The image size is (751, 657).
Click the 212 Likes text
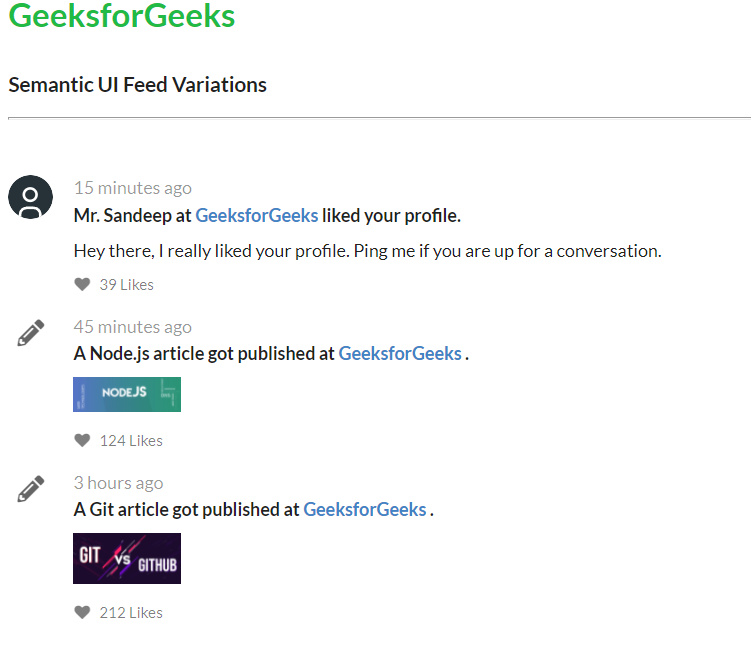tap(131, 613)
